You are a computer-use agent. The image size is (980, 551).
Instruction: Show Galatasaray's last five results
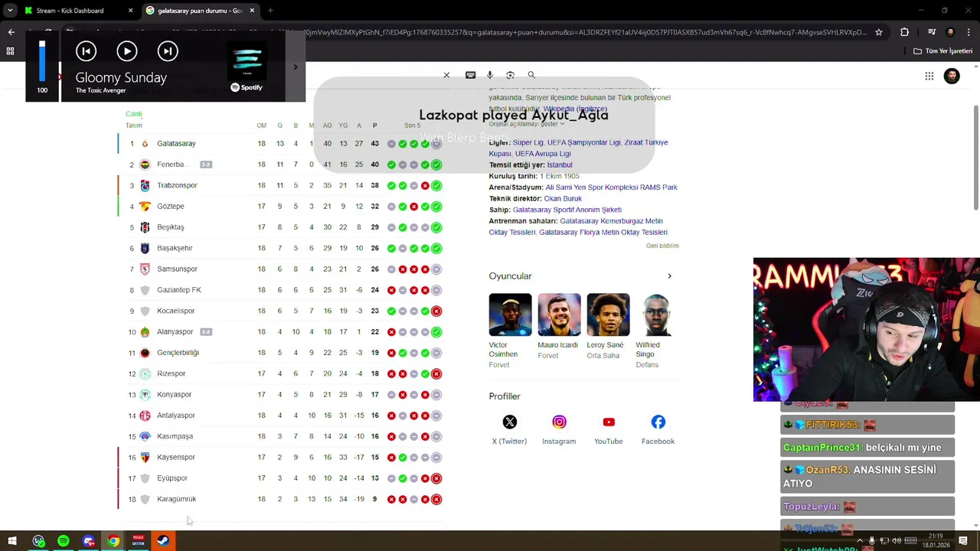click(x=413, y=144)
